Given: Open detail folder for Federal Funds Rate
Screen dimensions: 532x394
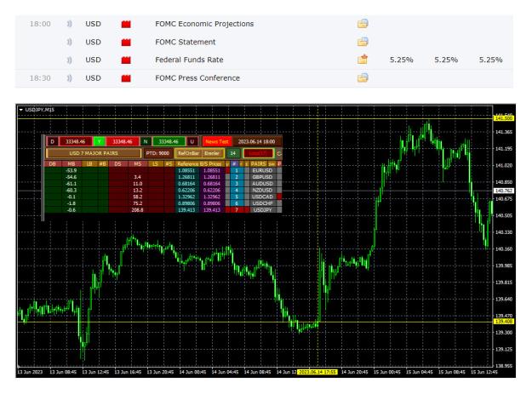Looking at the screenshot, I should [363, 60].
